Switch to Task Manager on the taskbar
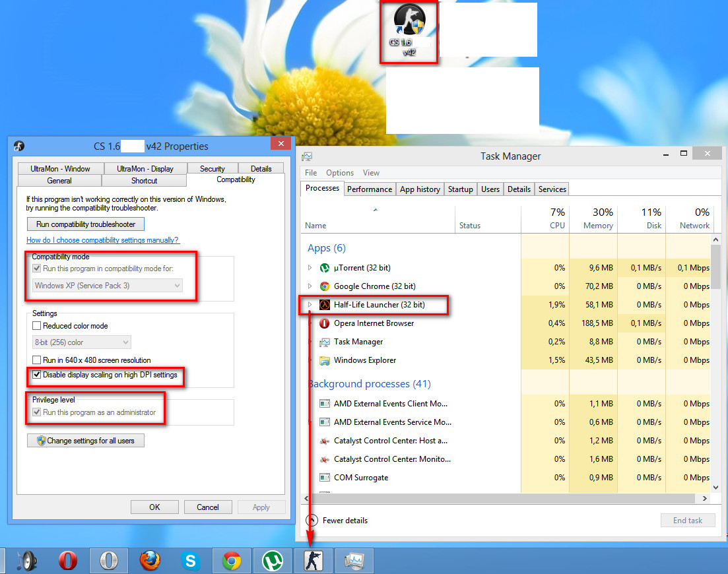This screenshot has height=574, width=728. point(354,561)
